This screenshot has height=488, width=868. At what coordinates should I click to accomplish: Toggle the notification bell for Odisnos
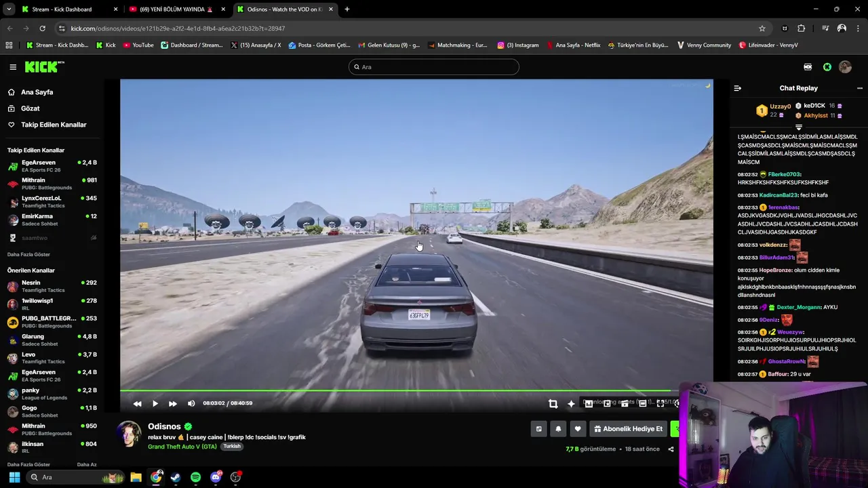point(558,429)
